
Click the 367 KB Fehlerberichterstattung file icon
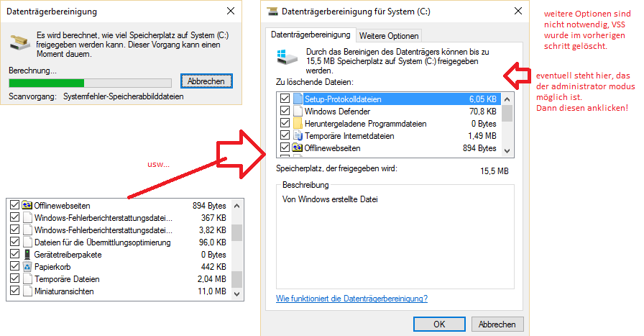(x=27, y=217)
